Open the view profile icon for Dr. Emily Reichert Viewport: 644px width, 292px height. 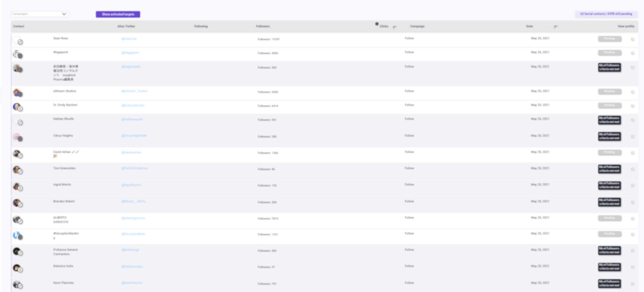pyautogui.click(x=633, y=106)
